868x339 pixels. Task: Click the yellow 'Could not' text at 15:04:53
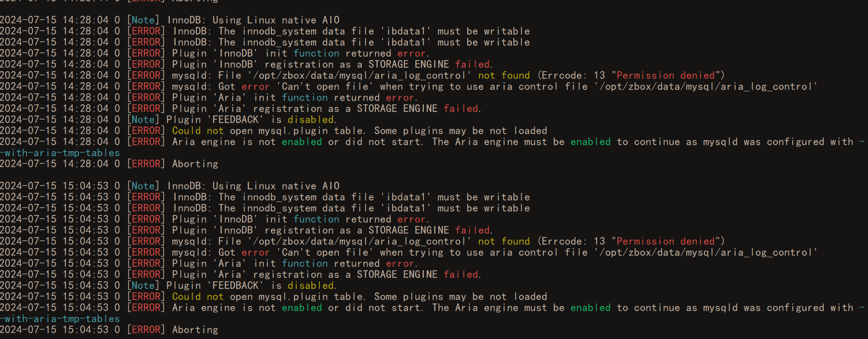click(x=198, y=297)
